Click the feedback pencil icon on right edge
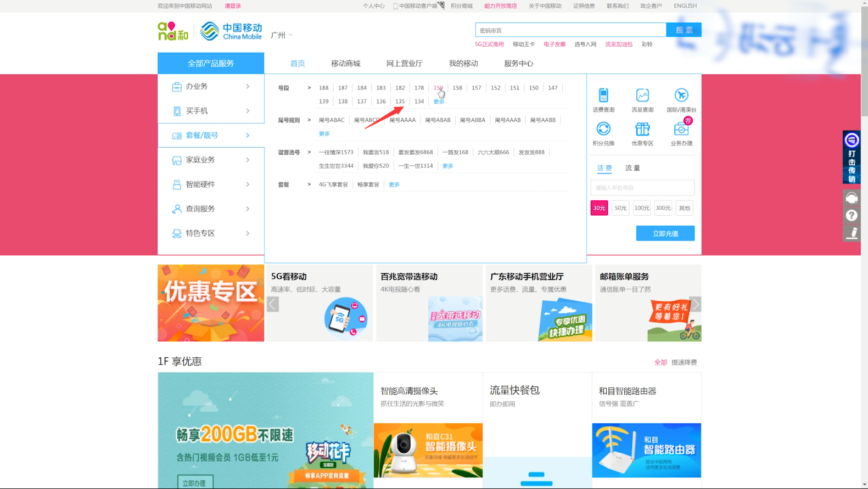 [x=852, y=233]
